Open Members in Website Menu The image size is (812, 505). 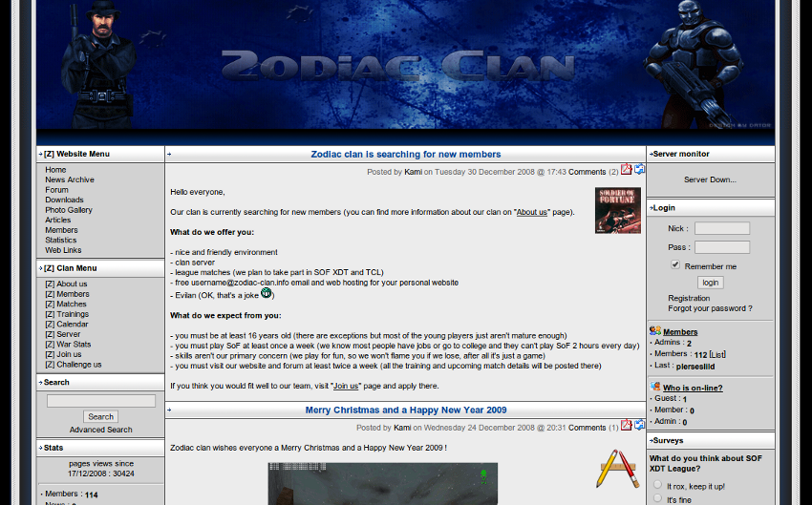pyautogui.click(x=61, y=230)
